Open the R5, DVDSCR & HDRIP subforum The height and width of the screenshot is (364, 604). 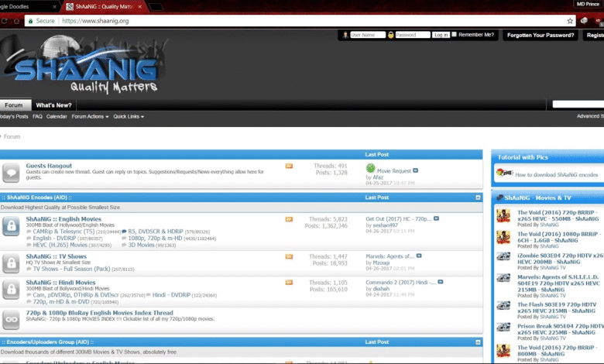(156, 232)
